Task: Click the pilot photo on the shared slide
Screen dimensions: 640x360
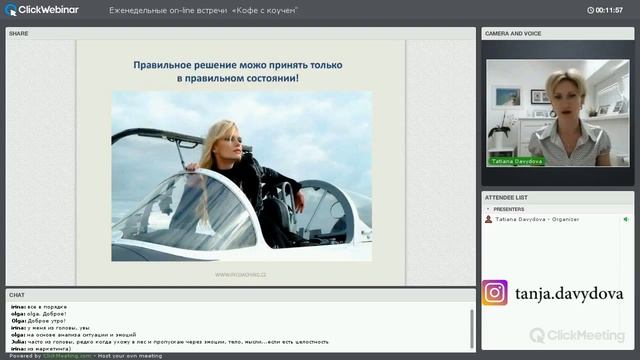Action: point(242,176)
